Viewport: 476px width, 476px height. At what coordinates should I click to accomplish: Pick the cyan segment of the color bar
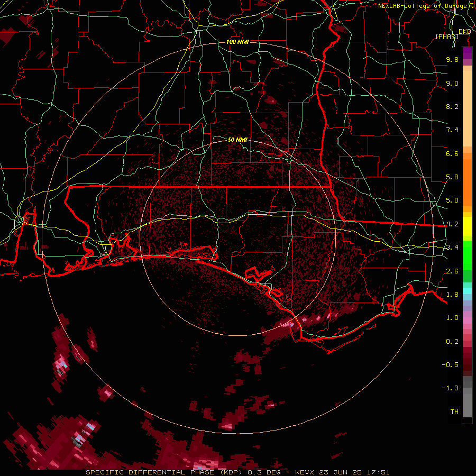tap(467, 291)
